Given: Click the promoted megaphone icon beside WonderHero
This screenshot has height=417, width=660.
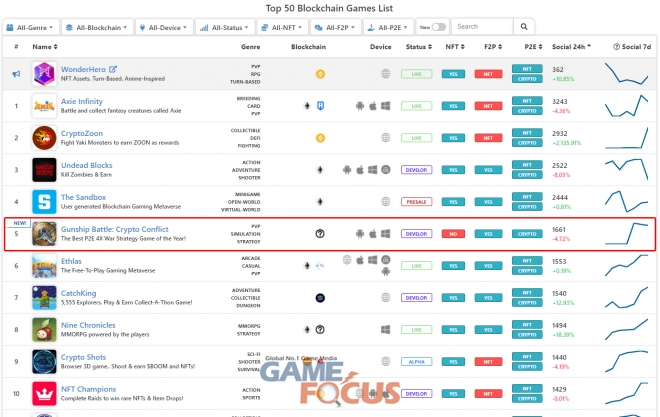Looking at the screenshot, I should coord(16,74).
